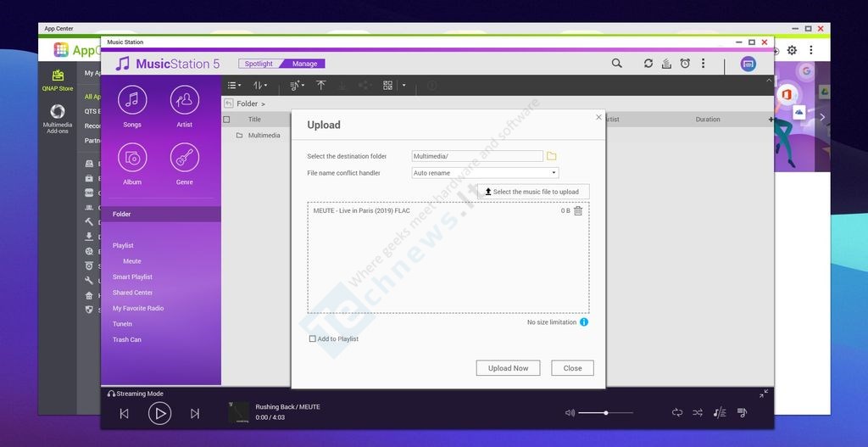Skip to the previous track
Image resolution: width=868 pixels, height=447 pixels.
(x=124, y=414)
